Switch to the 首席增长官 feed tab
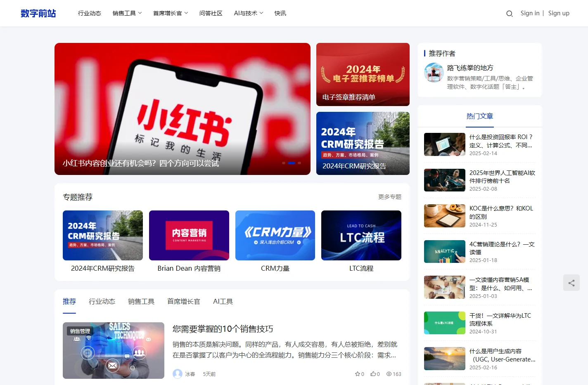 click(184, 301)
